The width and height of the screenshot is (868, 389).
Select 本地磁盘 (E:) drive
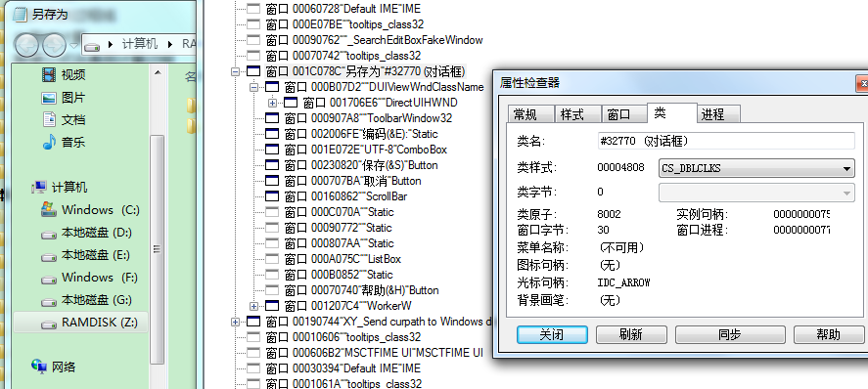(x=86, y=255)
